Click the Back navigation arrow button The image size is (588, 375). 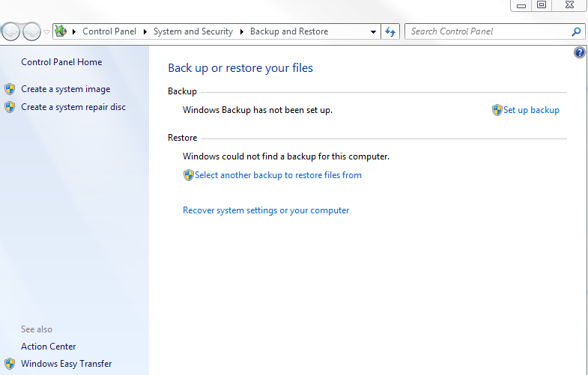(11, 31)
